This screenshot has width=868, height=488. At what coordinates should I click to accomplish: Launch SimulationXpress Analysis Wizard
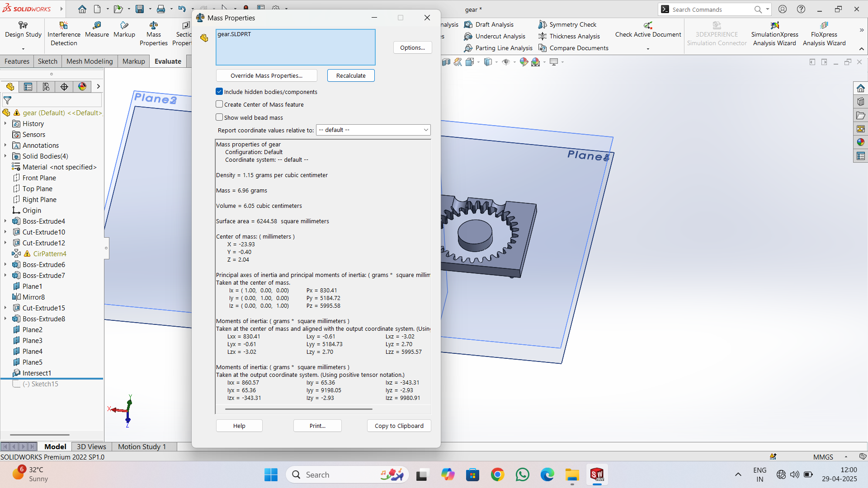774,34
